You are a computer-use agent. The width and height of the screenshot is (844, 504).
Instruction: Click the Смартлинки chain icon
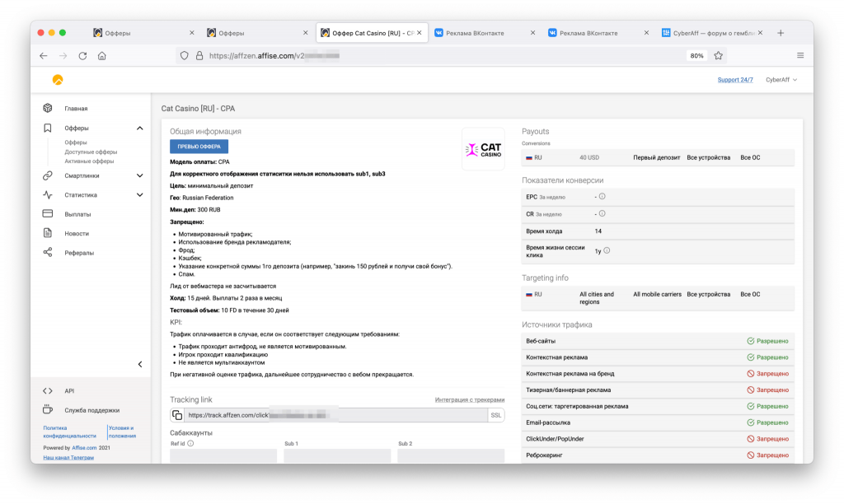pyautogui.click(x=48, y=175)
